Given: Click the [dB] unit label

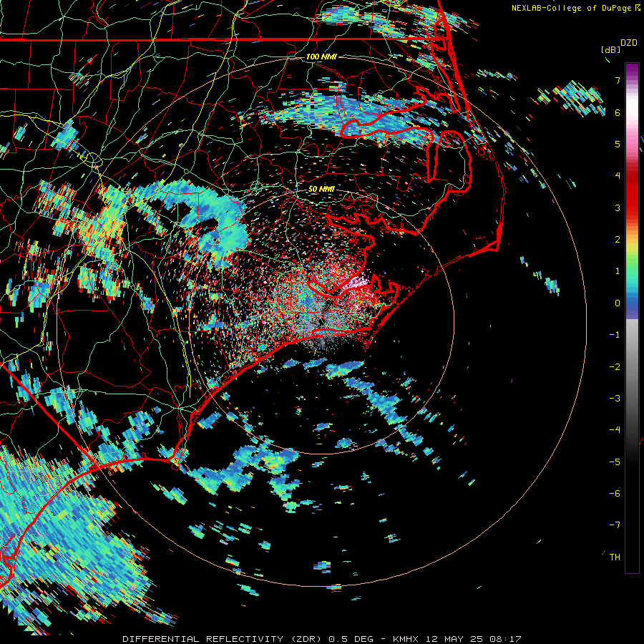Looking at the screenshot, I should 610,49.
